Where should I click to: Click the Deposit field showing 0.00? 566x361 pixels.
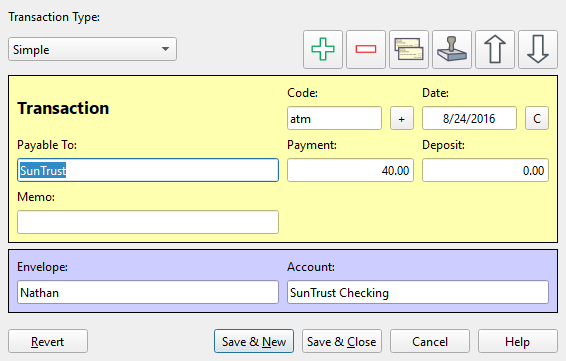coord(486,170)
